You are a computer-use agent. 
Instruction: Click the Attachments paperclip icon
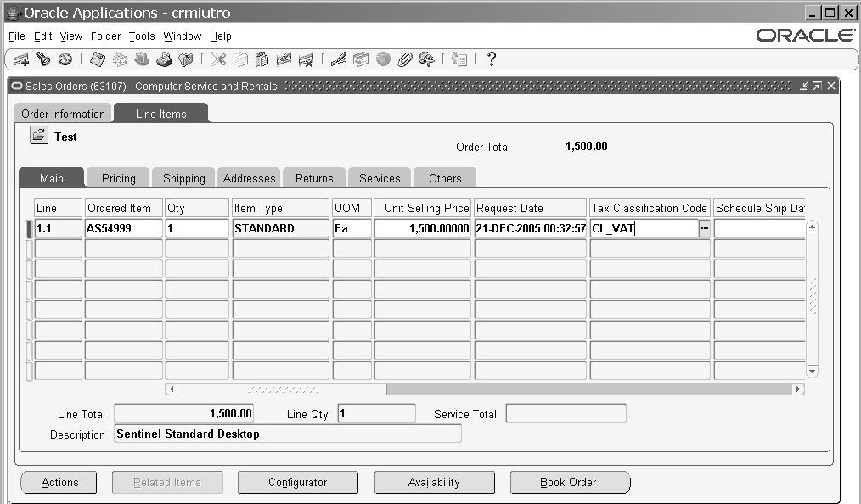click(405, 59)
